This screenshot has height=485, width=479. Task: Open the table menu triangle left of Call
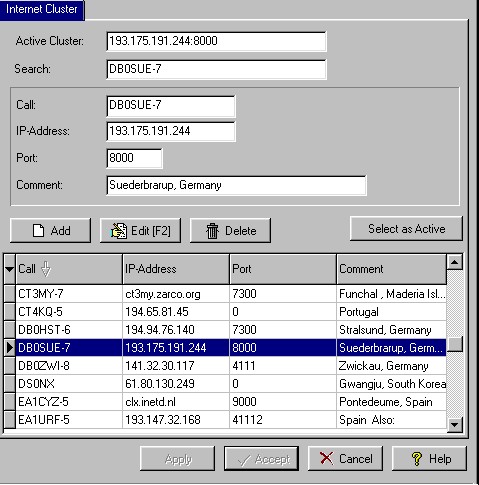coord(9,269)
